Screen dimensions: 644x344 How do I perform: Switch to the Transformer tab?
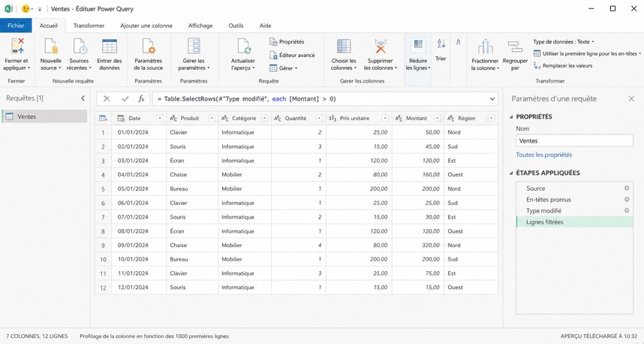click(89, 26)
